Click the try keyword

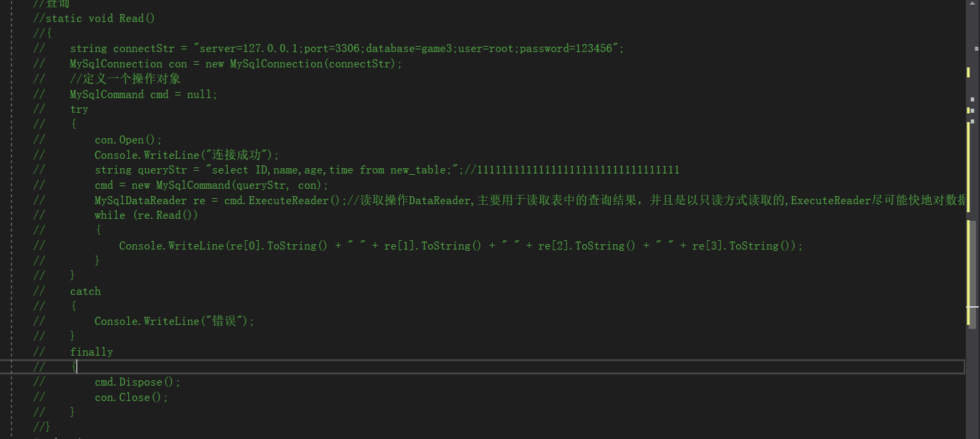point(79,109)
